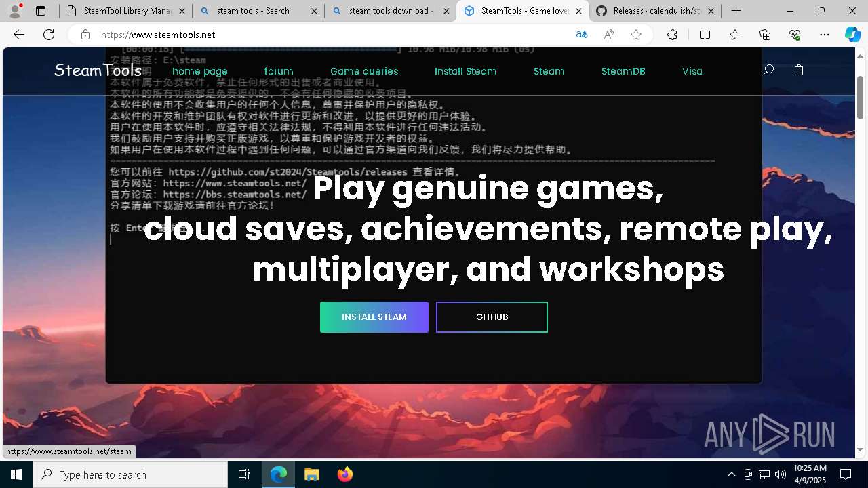Click the INSTALL STEAM button
868x488 pixels.
point(374,317)
